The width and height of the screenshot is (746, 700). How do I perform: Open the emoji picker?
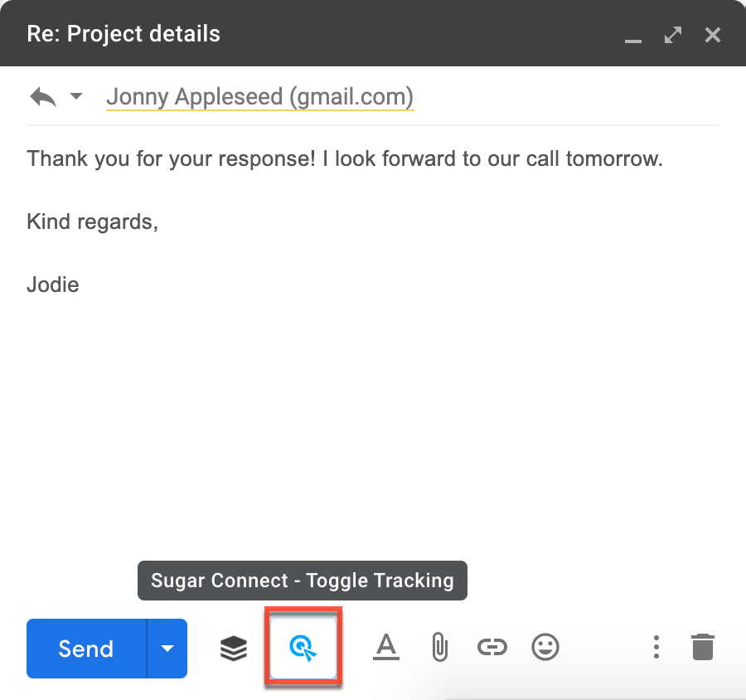(545, 648)
